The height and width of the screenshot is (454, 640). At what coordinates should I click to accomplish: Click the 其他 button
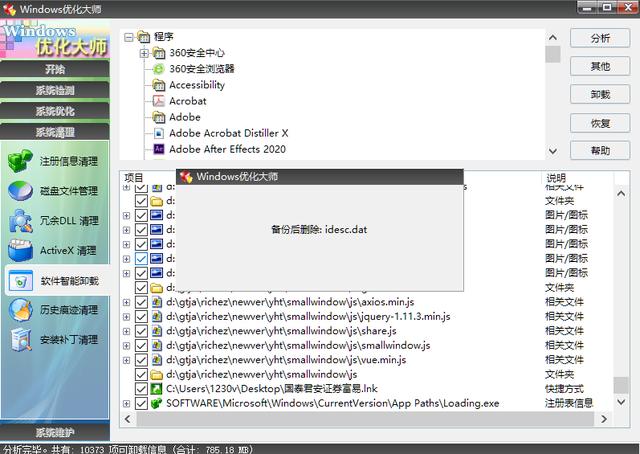pos(600,66)
